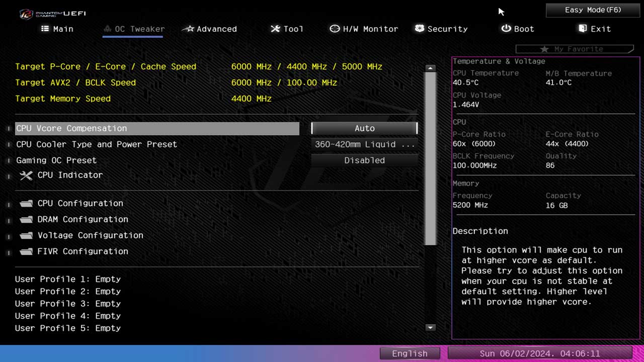Viewport: 644px width, 362px height.
Task: Open the CPU Cooler Type preset dropdown
Action: 364,144
